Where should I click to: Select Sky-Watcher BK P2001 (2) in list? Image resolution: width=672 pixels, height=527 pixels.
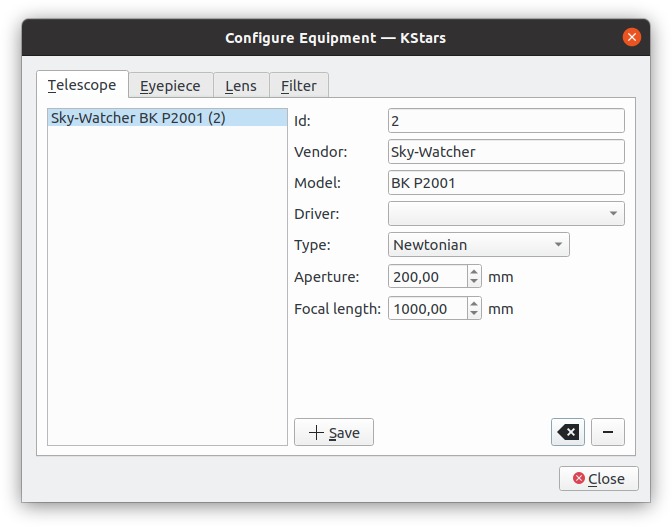tap(167, 117)
